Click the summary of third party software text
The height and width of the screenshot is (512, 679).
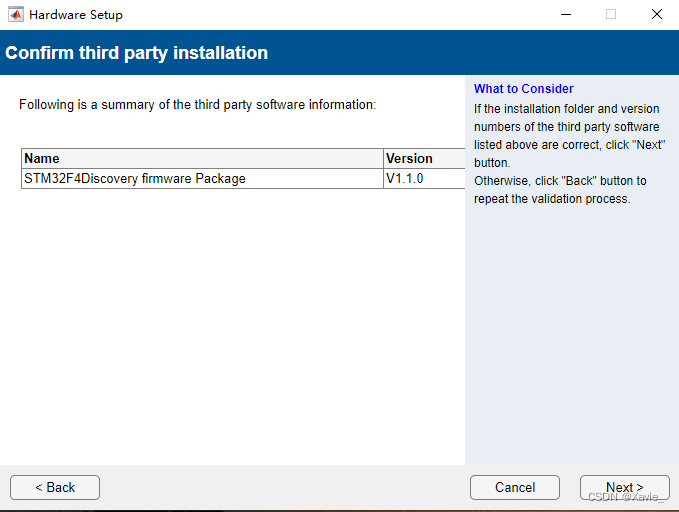tap(197, 105)
